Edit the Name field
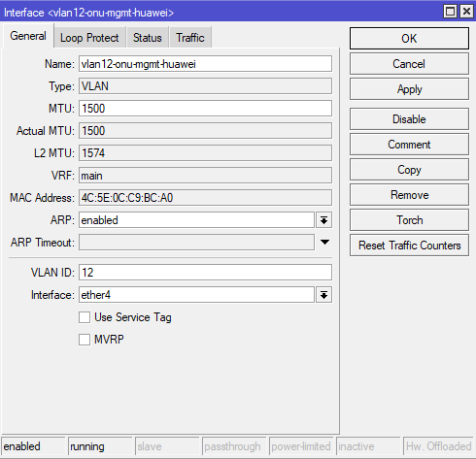The height and width of the screenshot is (459, 476). [x=205, y=64]
